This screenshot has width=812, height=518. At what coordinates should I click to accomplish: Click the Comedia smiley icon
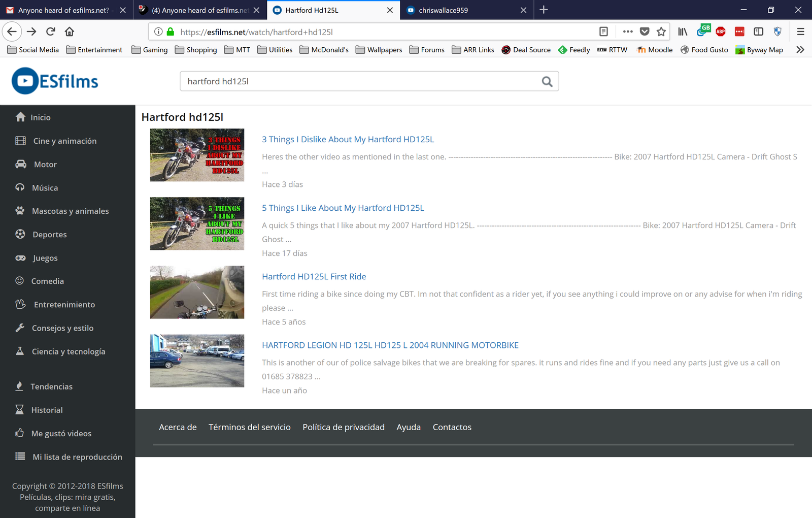tap(20, 280)
